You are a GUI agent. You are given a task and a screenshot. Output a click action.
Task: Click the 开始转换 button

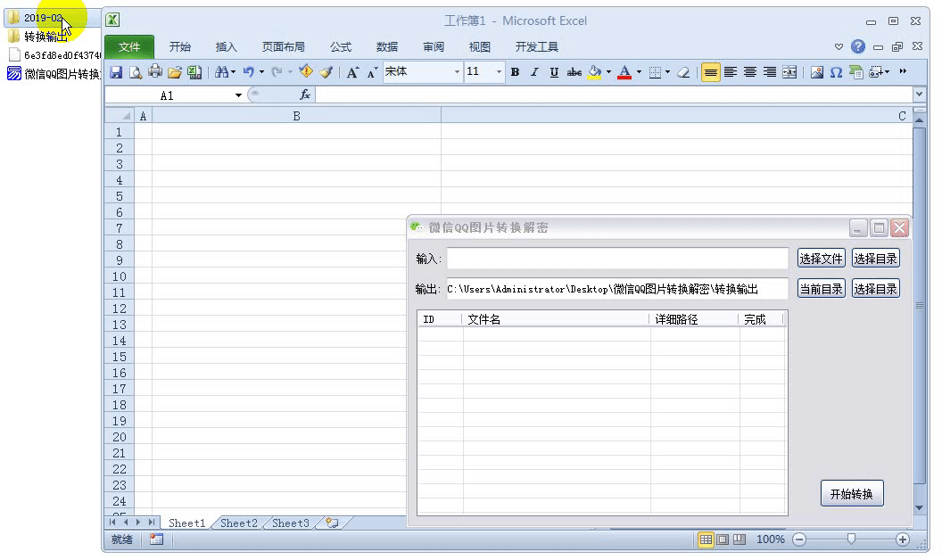point(852,494)
